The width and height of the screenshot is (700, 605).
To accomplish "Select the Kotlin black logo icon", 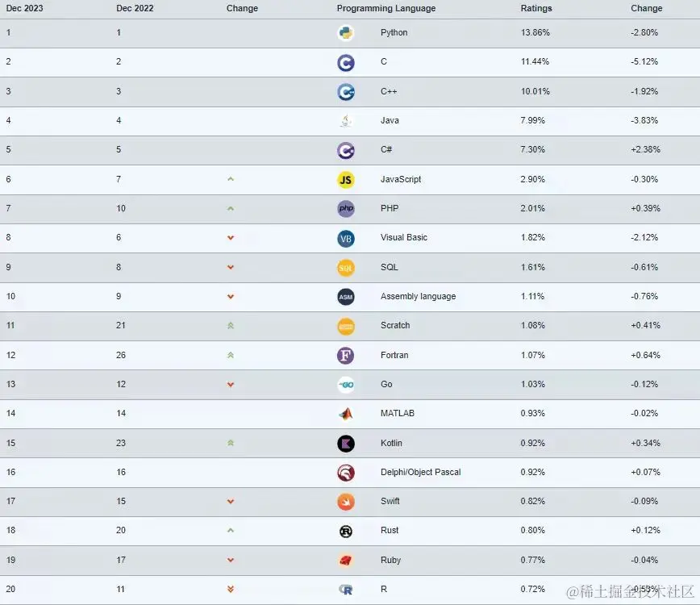I will point(345,444).
